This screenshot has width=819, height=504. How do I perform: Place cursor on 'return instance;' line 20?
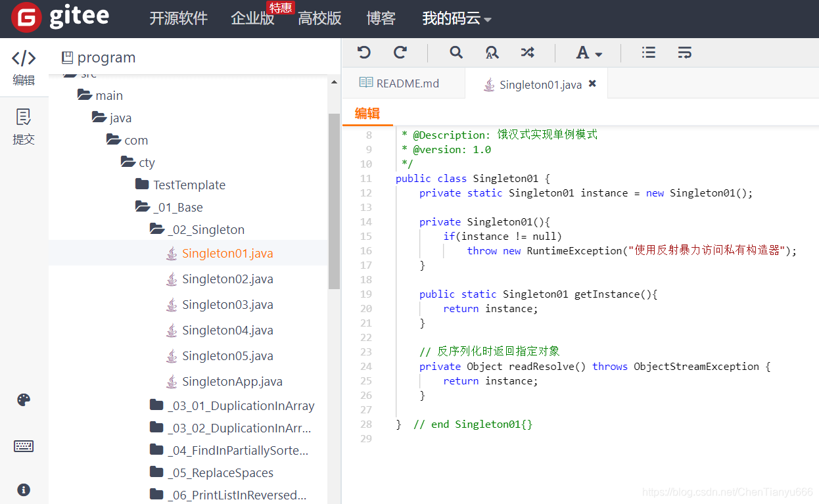pos(490,309)
